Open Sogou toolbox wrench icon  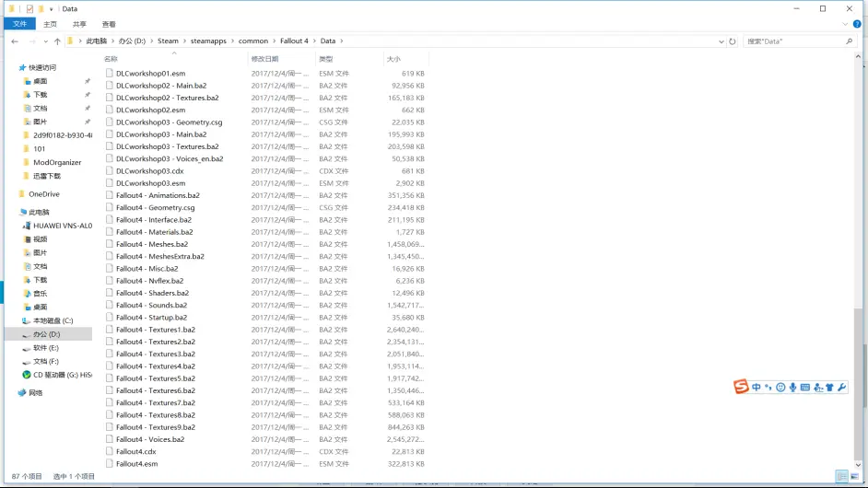tap(841, 388)
